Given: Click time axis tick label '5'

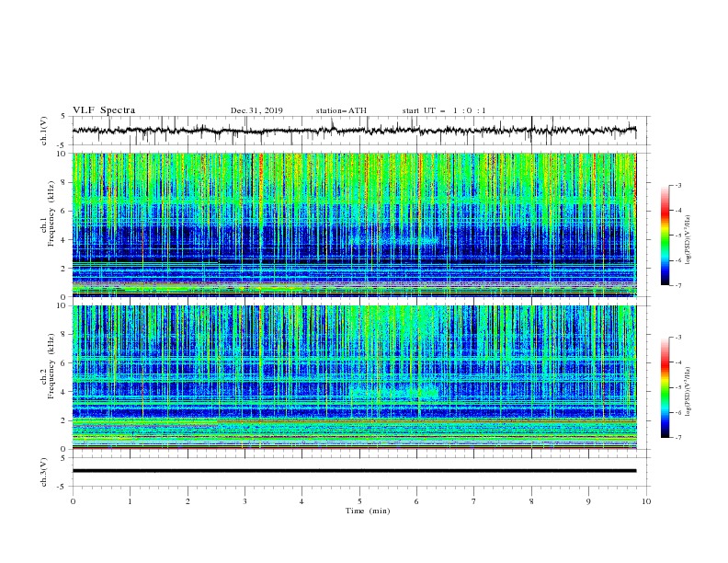Looking at the screenshot, I should click(x=359, y=501).
